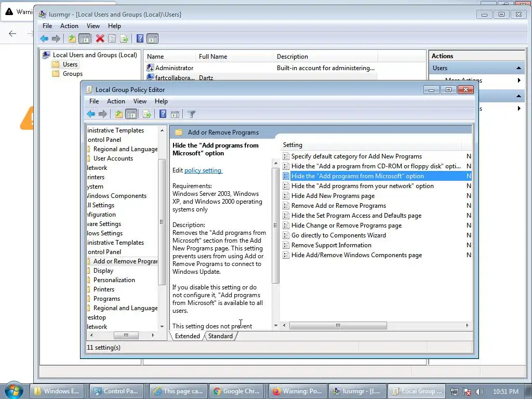Screen dimensions: 532x399
Task: Collapse Users section in Actions pane
Action: coord(518,68)
